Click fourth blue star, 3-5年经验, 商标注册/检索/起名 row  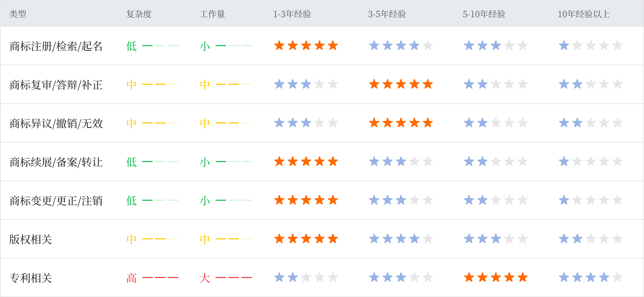click(415, 46)
